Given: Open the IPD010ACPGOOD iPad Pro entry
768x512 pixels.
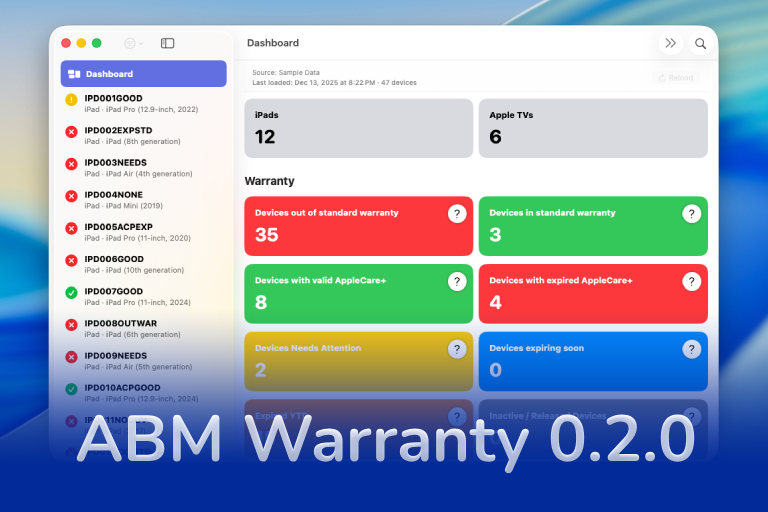Looking at the screenshot, I should click(x=144, y=393).
